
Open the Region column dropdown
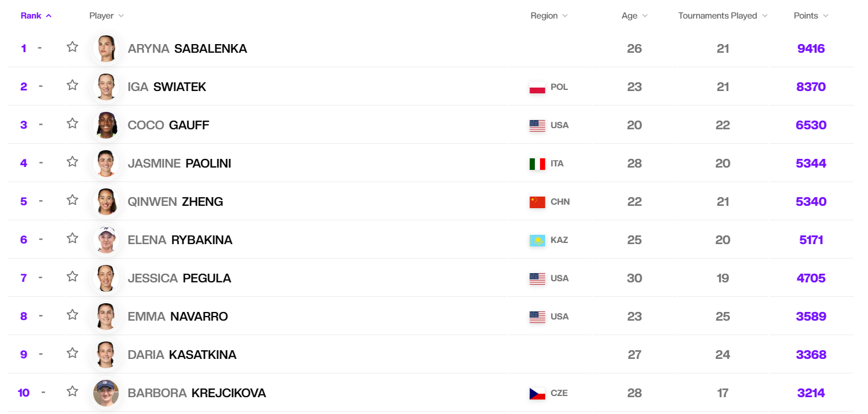point(549,16)
